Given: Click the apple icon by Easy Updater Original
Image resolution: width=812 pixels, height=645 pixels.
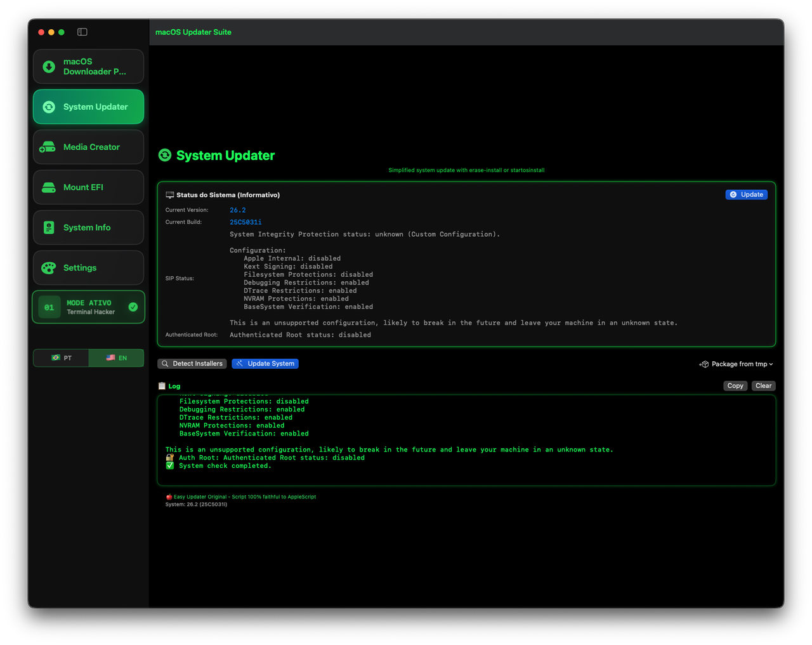Looking at the screenshot, I should pos(169,497).
